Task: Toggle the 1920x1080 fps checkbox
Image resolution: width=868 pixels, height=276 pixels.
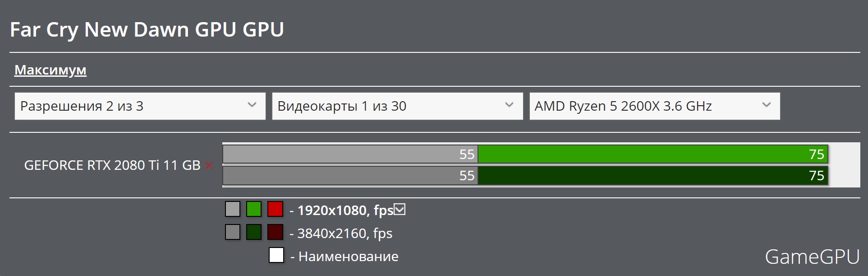Action: (400, 209)
